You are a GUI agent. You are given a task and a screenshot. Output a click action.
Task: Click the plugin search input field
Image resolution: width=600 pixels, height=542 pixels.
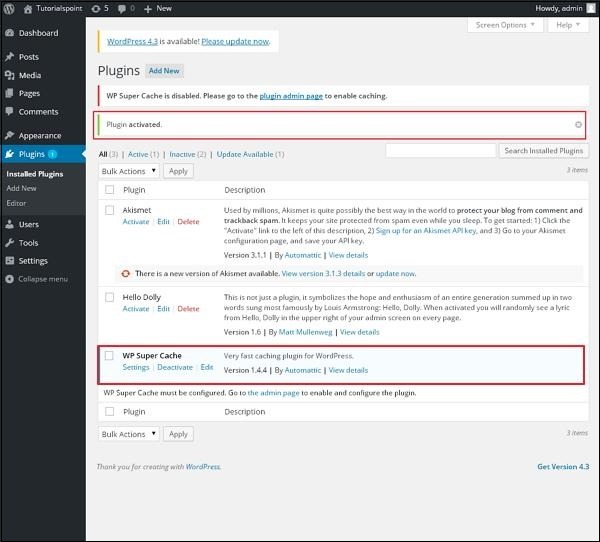point(440,151)
